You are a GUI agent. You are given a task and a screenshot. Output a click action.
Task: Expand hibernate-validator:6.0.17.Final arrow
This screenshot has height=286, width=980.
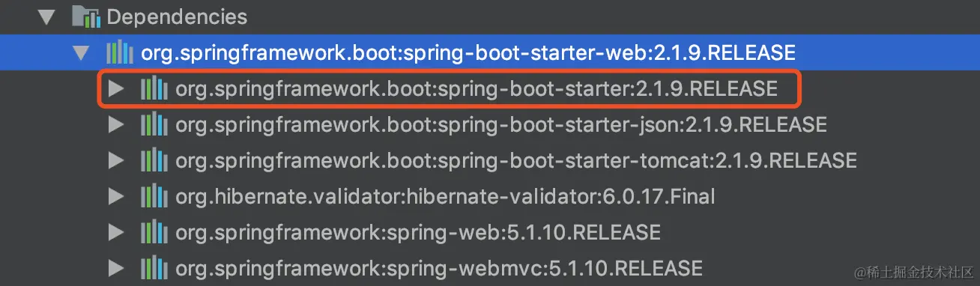pyautogui.click(x=115, y=196)
